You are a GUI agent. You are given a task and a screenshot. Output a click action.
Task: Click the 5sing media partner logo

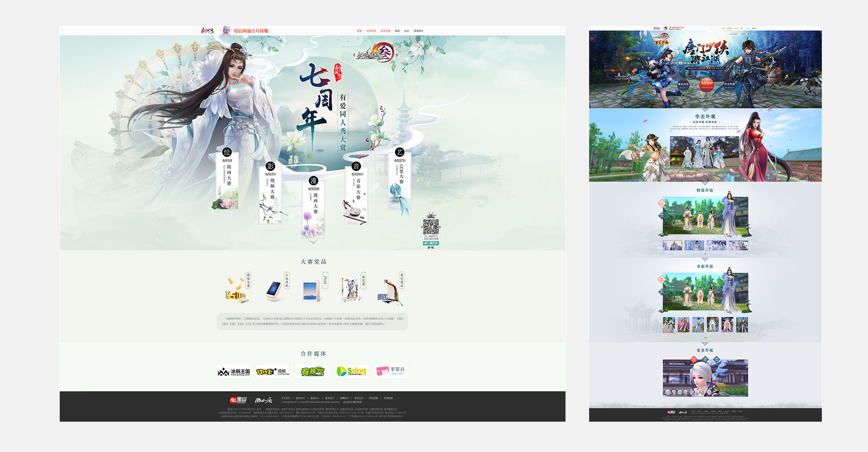coord(351,372)
